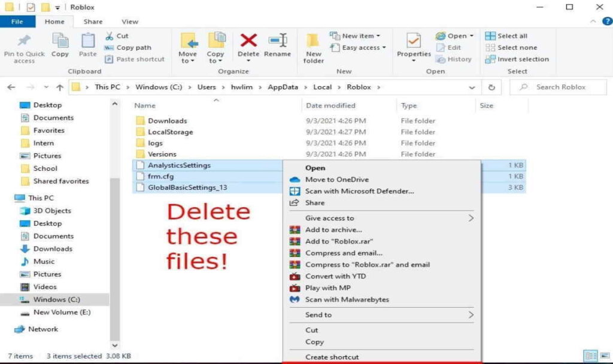The image size is (613, 364).
Task: Open the Easy access dropdown
Action: (x=358, y=48)
